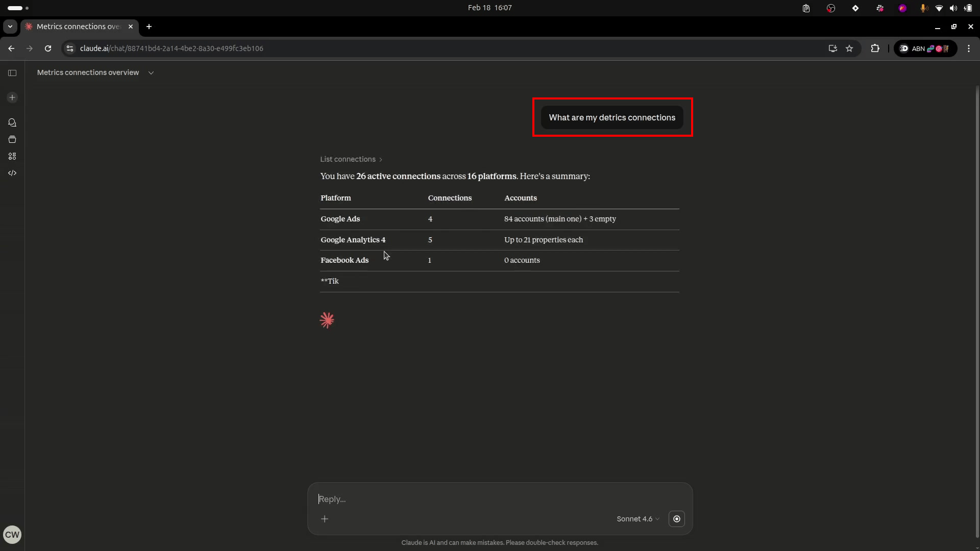Viewport: 980px width, 551px height.
Task: Open the system volume indicator
Action: pyautogui.click(x=953, y=8)
